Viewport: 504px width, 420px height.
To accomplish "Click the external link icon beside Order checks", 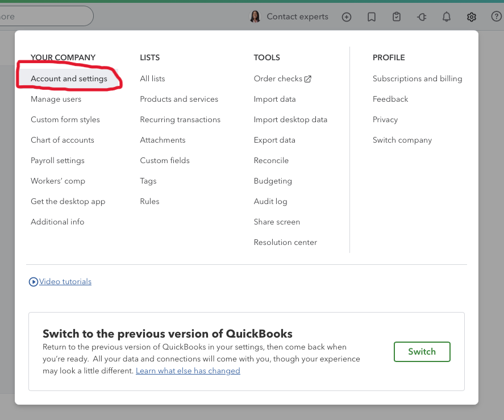I will (x=307, y=79).
